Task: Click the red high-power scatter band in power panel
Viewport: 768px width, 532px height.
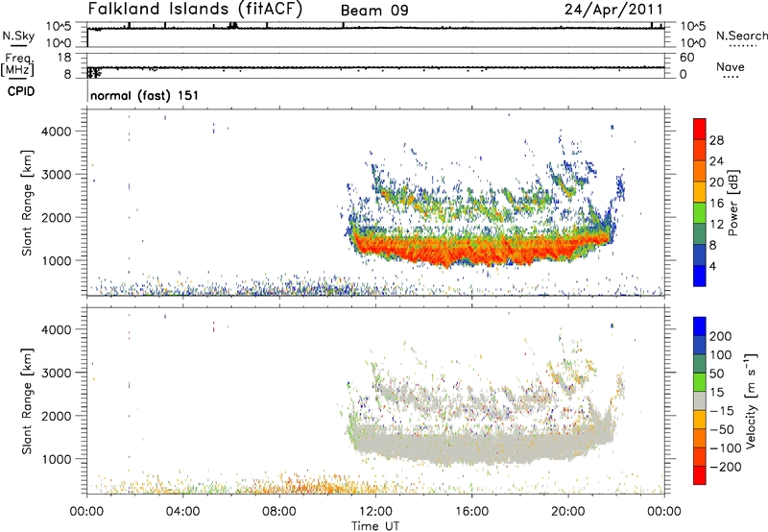Action: point(480,249)
